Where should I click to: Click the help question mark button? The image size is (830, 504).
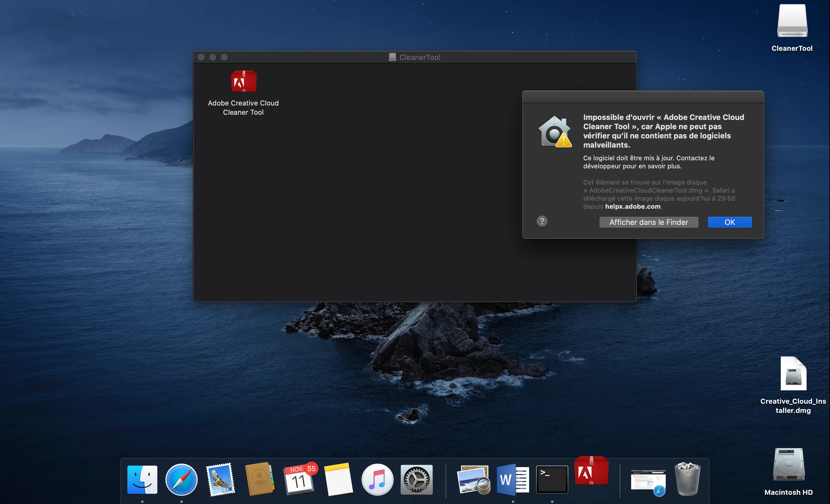pyautogui.click(x=542, y=221)
